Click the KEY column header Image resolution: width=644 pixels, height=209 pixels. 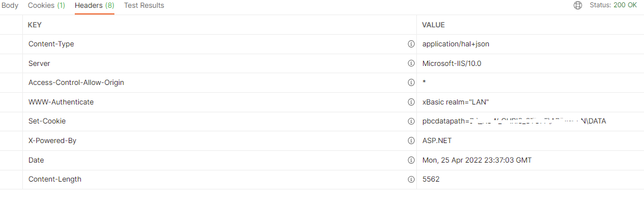point(35,25)
